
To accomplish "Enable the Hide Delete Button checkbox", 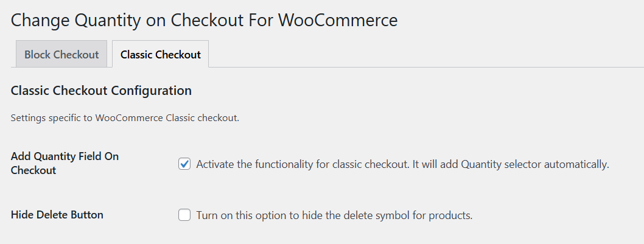I will pyautogui.click(x=184, y=215).
